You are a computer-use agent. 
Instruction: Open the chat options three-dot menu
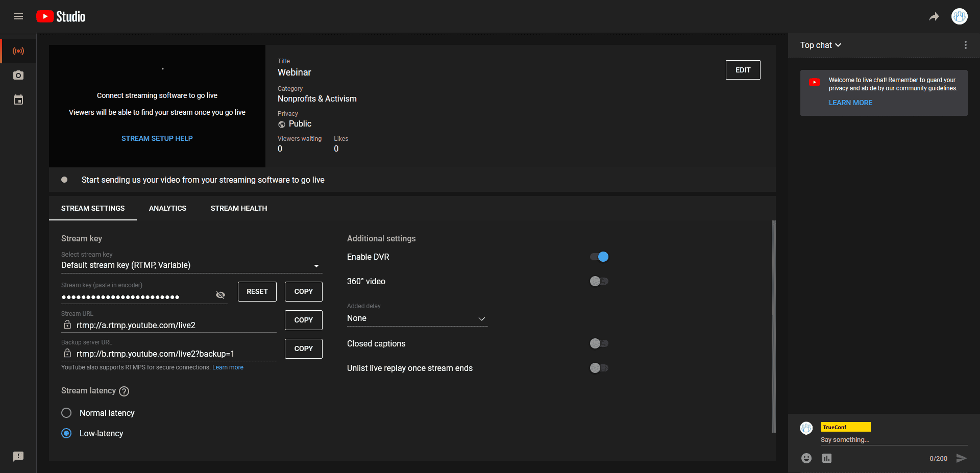point(965,45)
